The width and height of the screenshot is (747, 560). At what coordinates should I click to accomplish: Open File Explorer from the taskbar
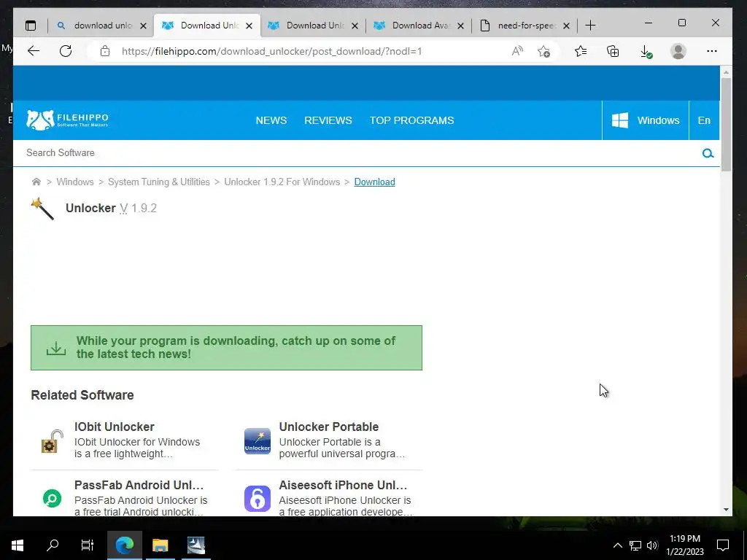click(x=160, y=545)
